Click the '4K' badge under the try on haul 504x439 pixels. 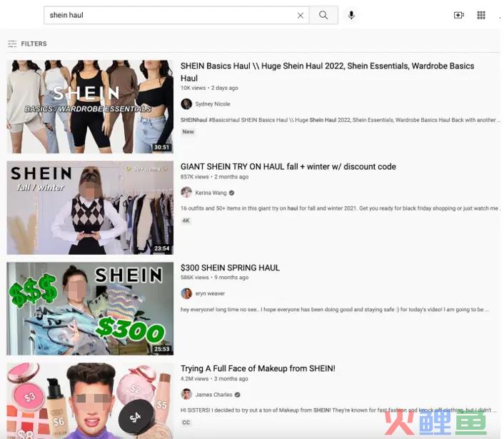coord(186,221)
